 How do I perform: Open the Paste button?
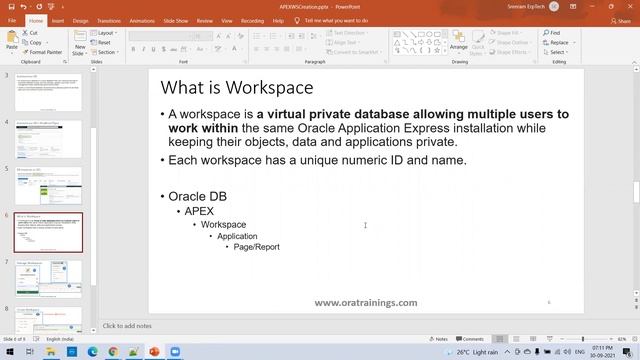[x=12, y=41]
